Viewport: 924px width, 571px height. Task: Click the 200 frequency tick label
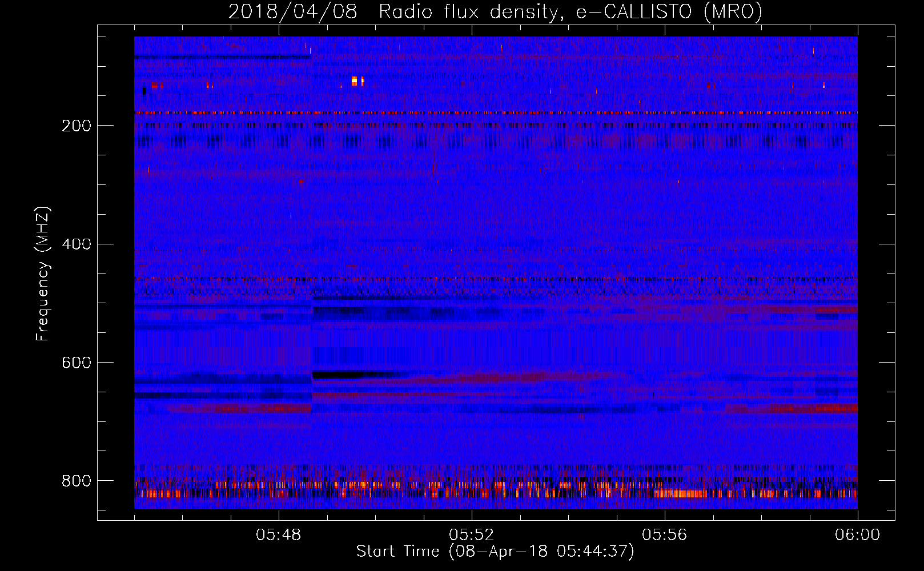[77, 126]
